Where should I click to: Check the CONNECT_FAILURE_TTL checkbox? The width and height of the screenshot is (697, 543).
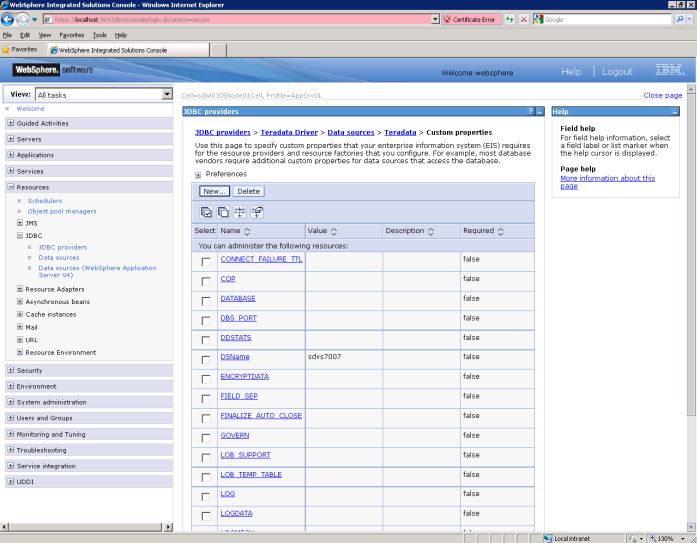tap(206, 262)
